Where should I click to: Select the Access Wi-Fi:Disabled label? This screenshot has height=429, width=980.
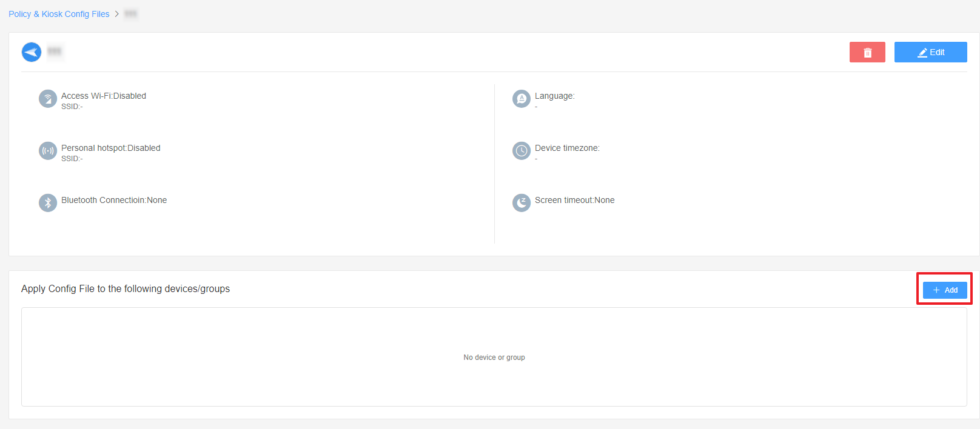[104, 96]
